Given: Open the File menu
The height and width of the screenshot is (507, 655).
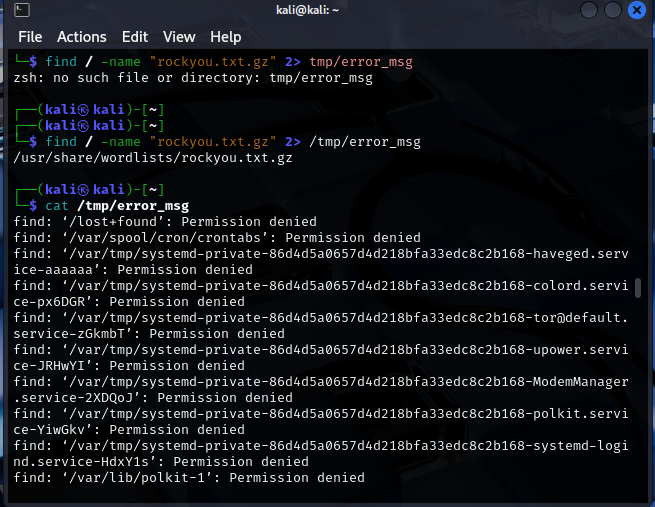Looking at the screenshot, I should pos(30,37).
